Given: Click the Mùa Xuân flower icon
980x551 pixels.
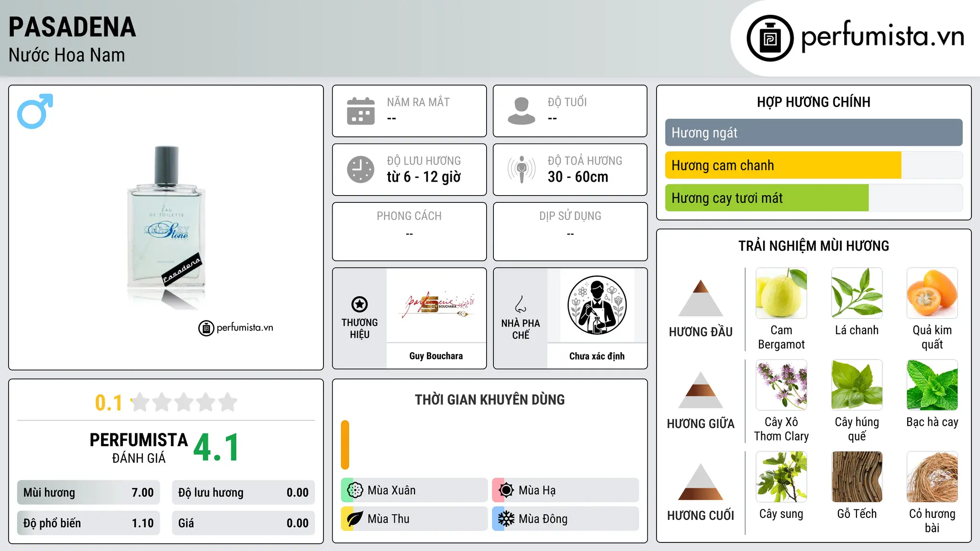Looking at the screenshot, I should click(x=355, y=490).
